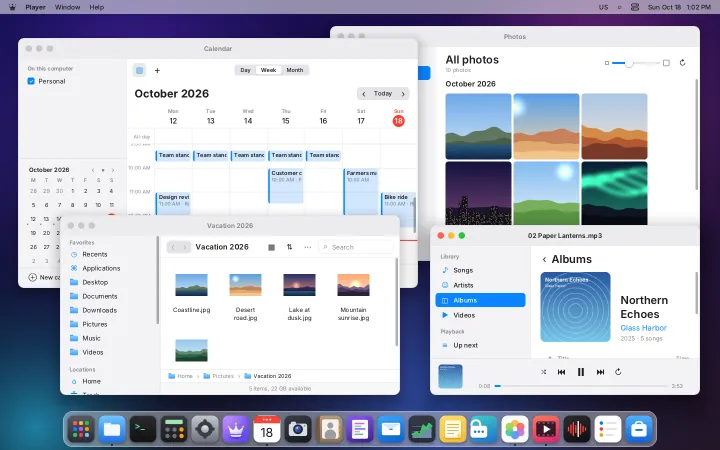Open Home under Locations

(x=111, y=381)
